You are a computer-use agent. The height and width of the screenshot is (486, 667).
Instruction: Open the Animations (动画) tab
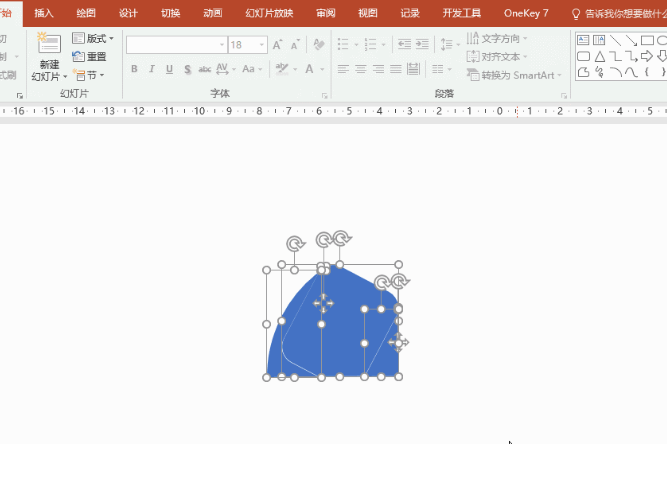tap(213, 13)
